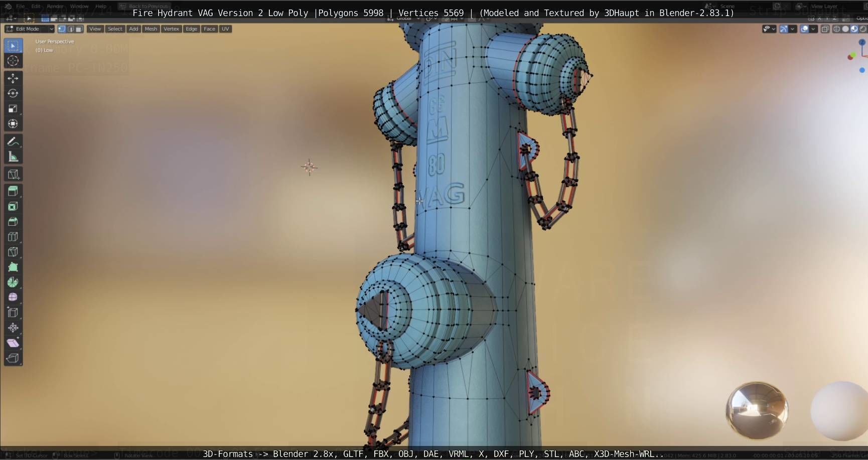Enable vertex select mode
The width and height of the screenshot is (868, 460).
tap(62, 29)
